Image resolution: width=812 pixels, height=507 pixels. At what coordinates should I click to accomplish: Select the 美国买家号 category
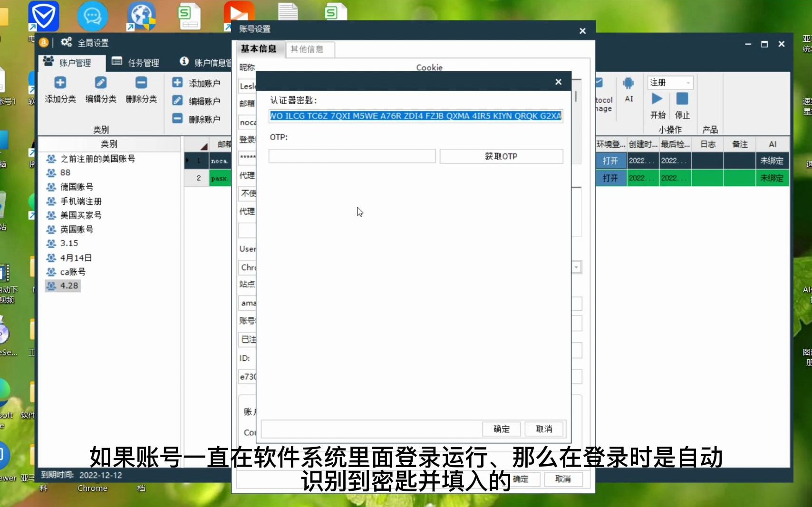(80, 215)
